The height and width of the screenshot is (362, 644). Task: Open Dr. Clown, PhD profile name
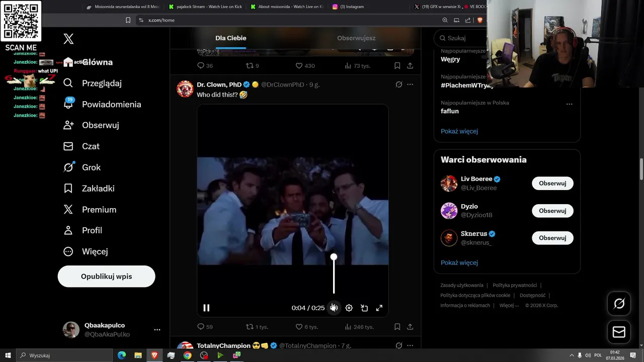click(x=219, y=84)
